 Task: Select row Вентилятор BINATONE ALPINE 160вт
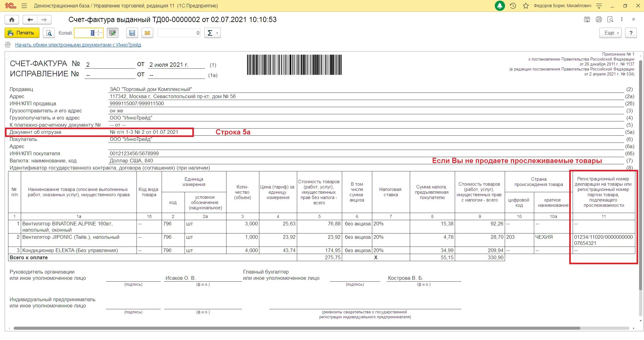click(78, 227)
